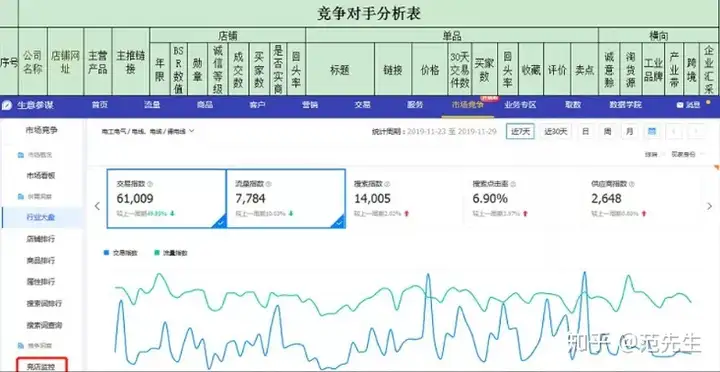
Task: Click the 竞争对手分析表 title cell
Action: pos(369,13)
